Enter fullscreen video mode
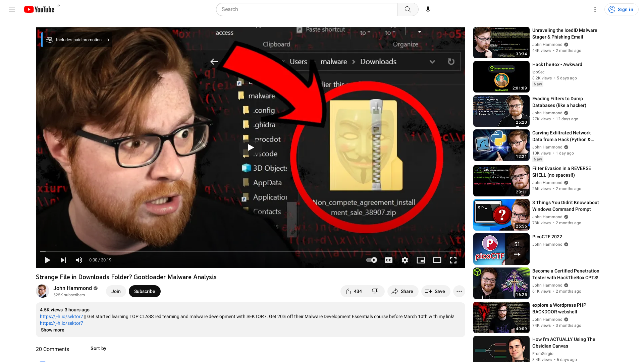This screenshot has width=644, height=362. click(453, 260)
